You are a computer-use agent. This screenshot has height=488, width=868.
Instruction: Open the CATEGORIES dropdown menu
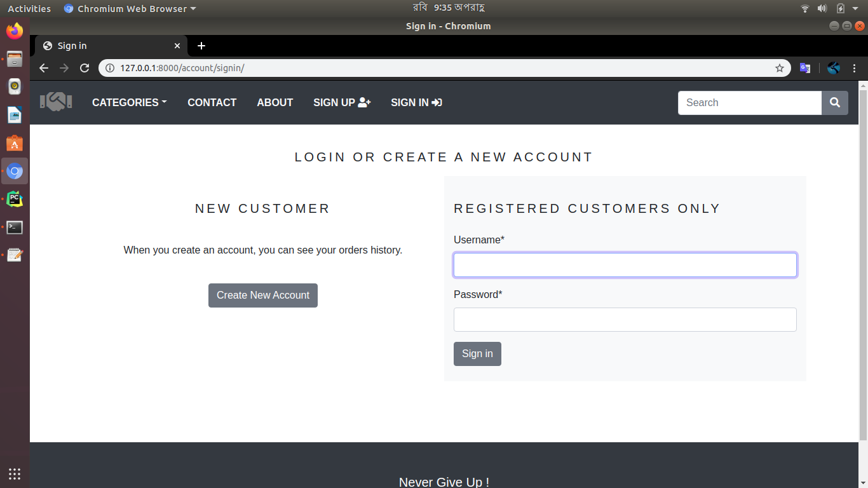(x=130, y=102)
